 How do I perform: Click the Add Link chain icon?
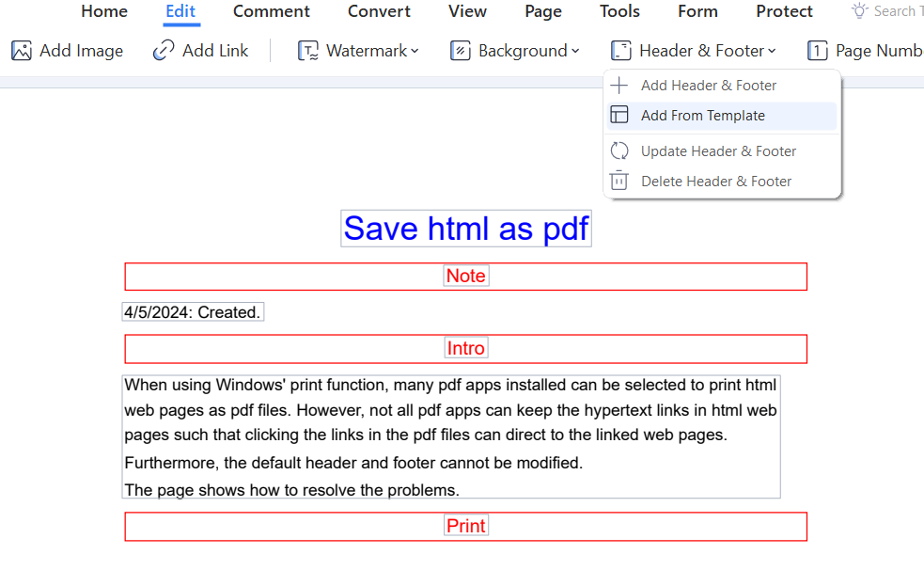point(164,51)
